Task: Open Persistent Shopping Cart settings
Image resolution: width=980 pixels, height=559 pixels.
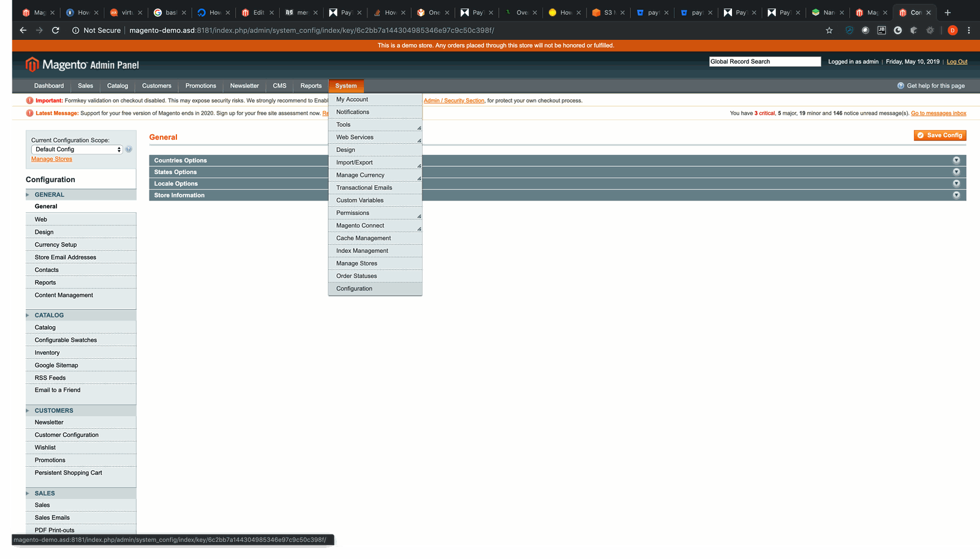Action: [81, 473]
